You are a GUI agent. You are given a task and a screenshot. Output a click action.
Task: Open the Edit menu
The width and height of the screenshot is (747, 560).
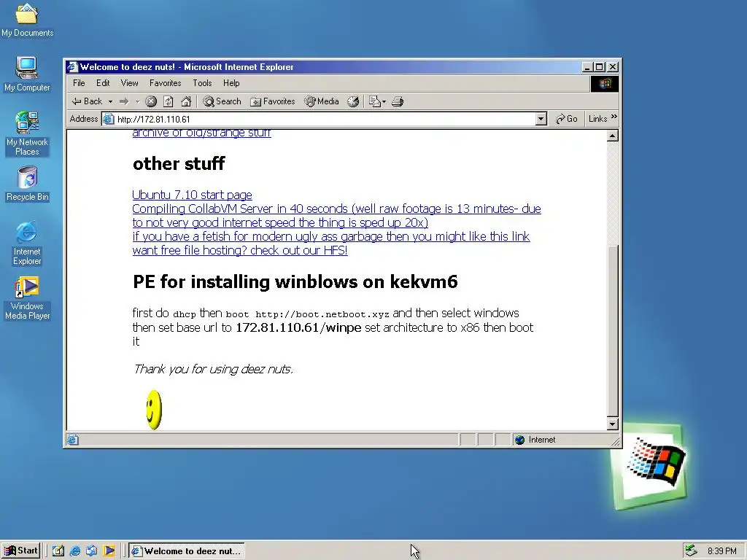(x=103, y=83)
